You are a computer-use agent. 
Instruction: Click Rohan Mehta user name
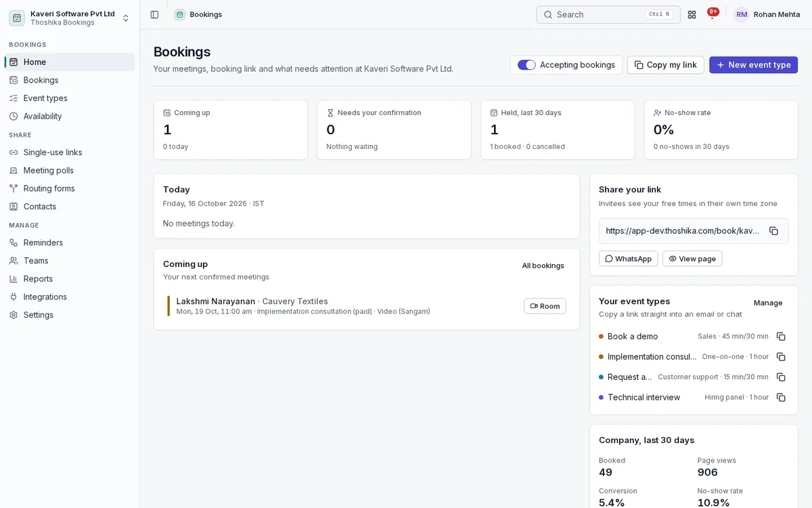point(777,14)
